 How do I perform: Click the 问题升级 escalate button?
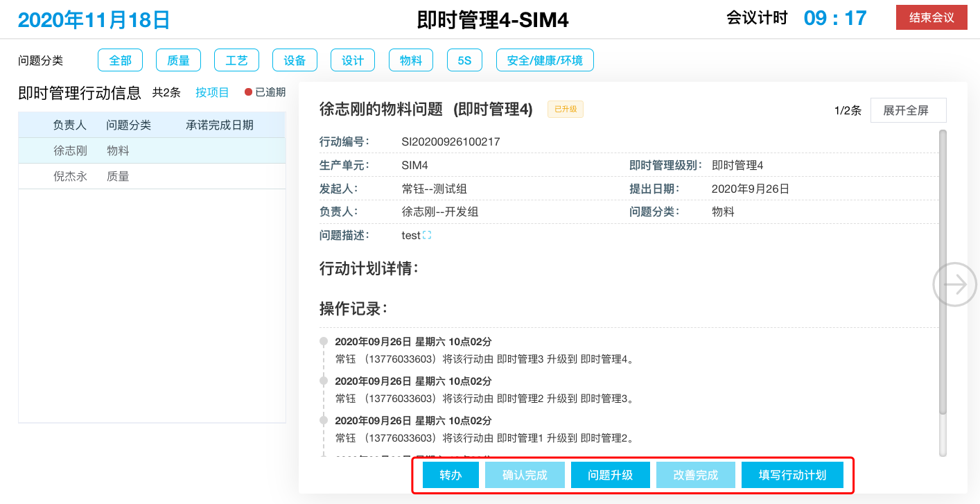[x=610, y=475]
